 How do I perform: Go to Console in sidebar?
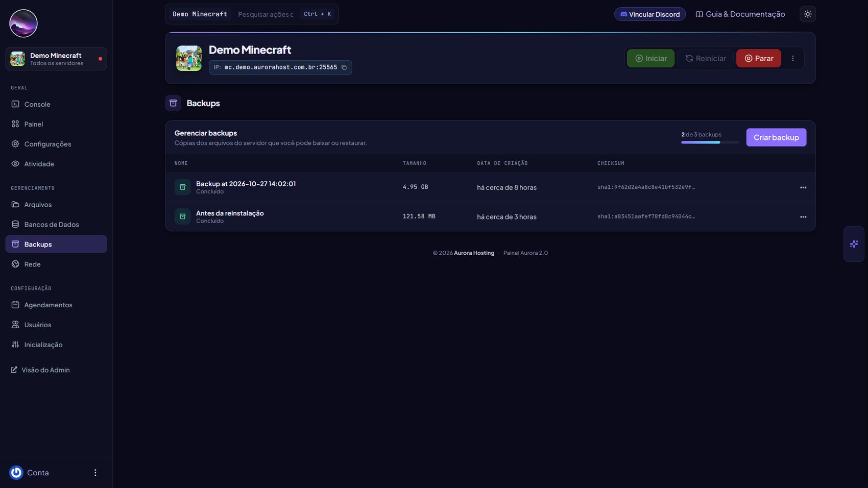tap(56, 104)
